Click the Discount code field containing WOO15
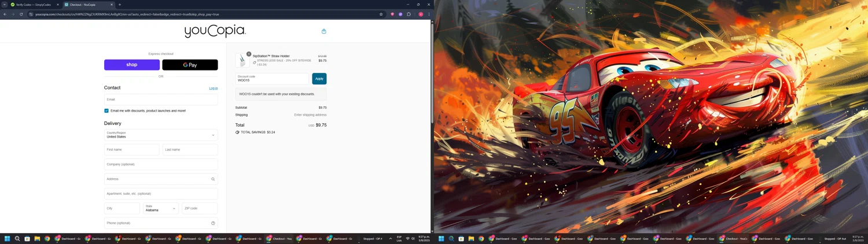The image size is (868, 244). point(273,79)
